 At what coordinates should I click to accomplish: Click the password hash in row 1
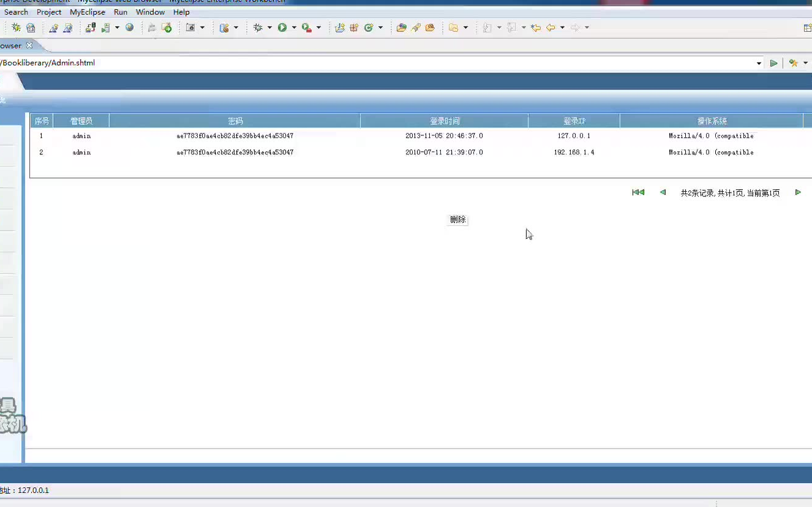click(x=235, y=136)
